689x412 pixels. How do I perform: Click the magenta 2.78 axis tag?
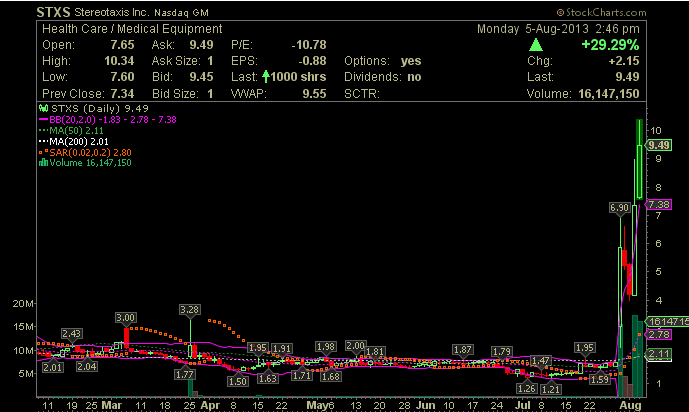659,334
